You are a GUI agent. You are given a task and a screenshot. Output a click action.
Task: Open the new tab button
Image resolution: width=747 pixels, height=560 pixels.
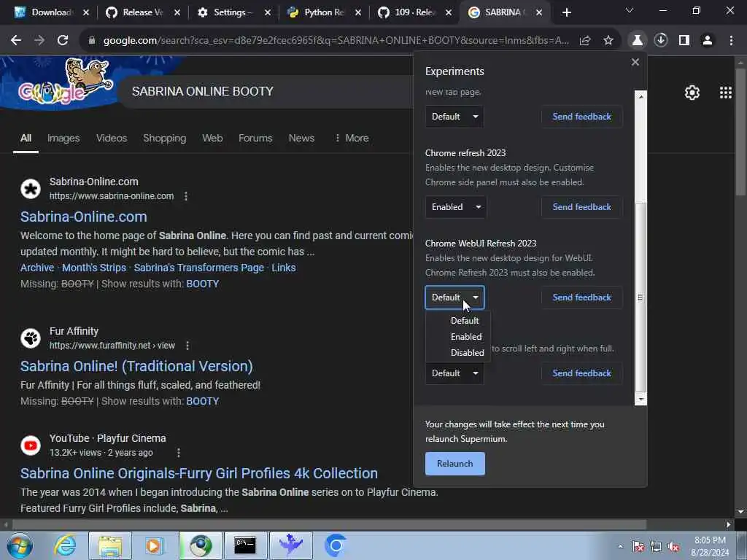tap(566, 12)
